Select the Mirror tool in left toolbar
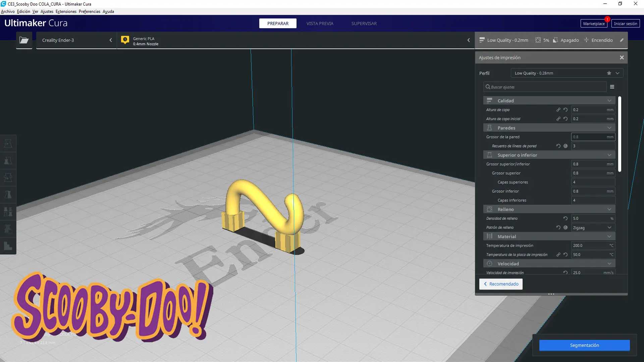 pyautogui.click(x=8, y=195)
